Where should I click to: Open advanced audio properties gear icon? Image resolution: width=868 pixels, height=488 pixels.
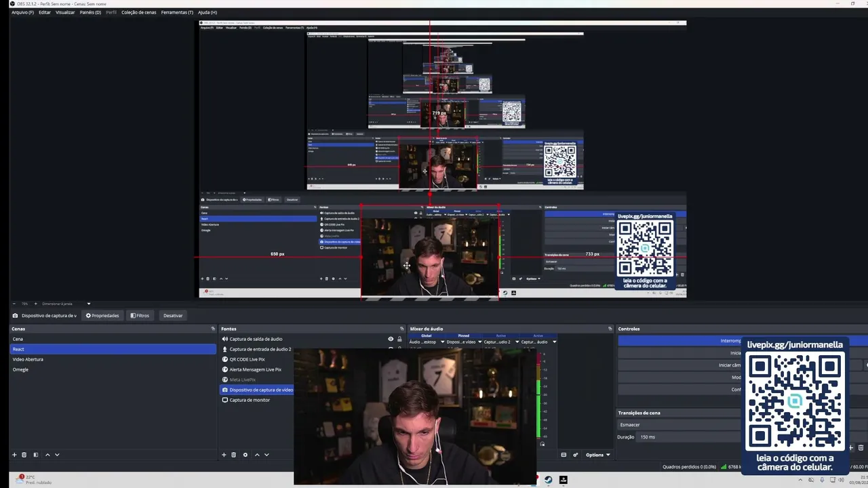(x=576, y=455)
